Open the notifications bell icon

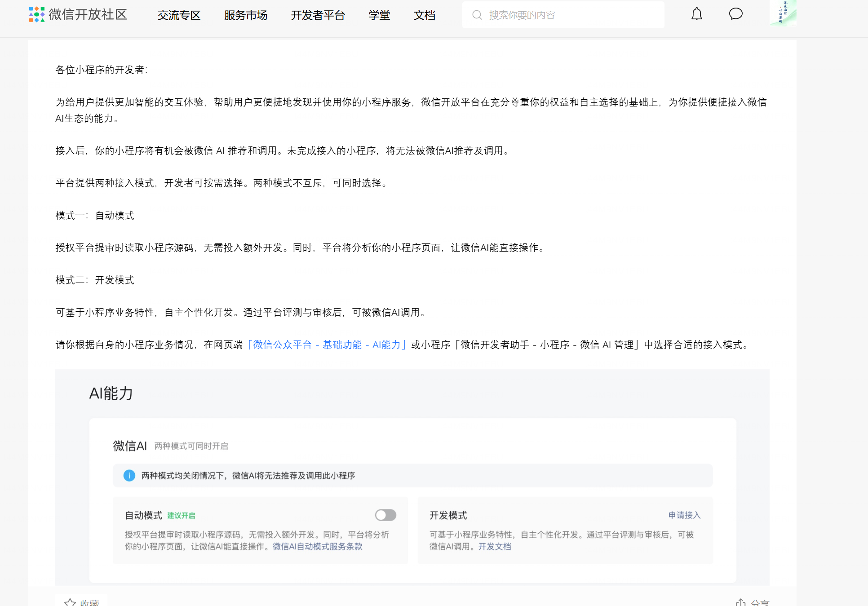[696, 14]
